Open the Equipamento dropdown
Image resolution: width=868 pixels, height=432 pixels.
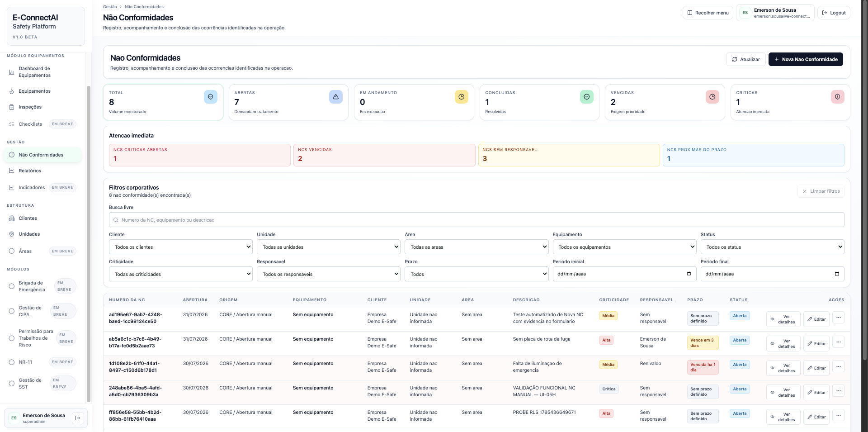[624, 247]
